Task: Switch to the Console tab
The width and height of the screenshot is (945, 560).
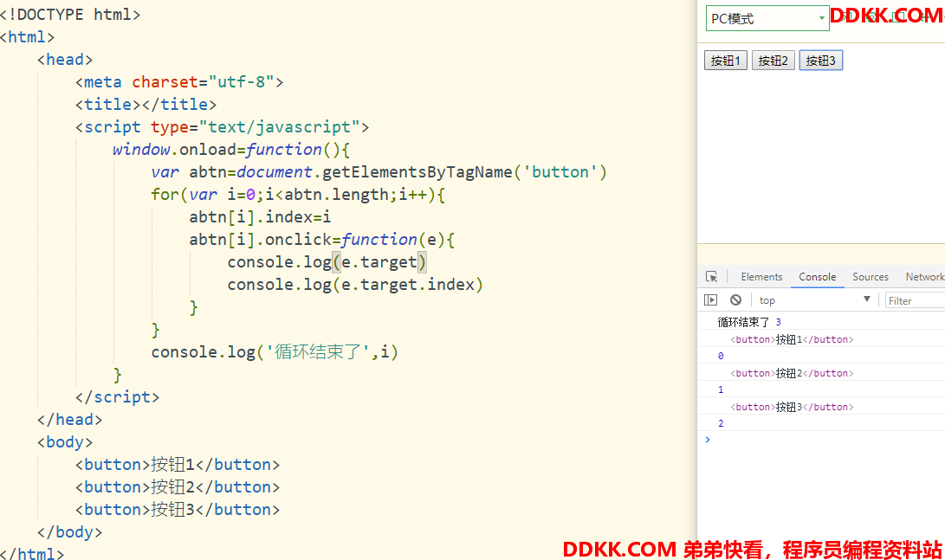Action: coord(817,277)
